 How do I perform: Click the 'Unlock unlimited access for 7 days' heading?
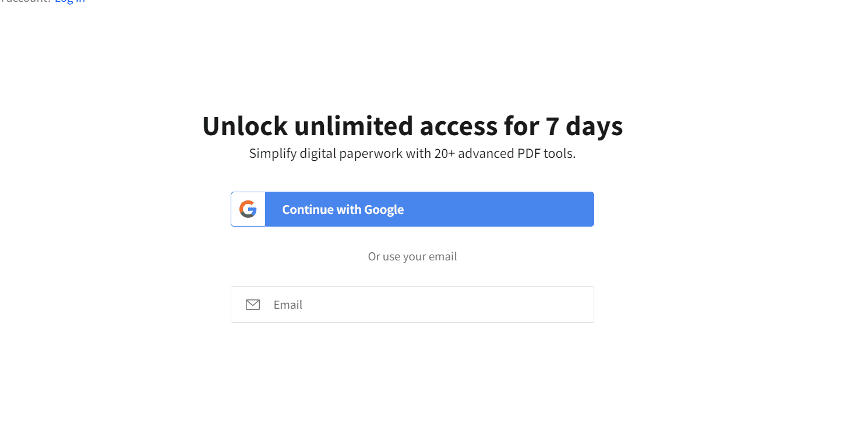coord(412,126)
